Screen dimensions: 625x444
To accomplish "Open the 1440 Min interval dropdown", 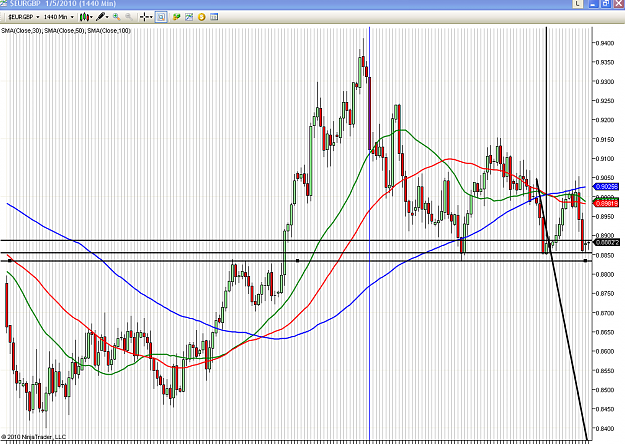I will [59, 17].
